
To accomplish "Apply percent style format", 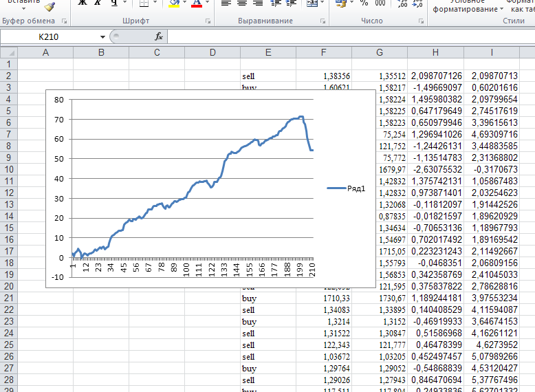I will (364, 3).
